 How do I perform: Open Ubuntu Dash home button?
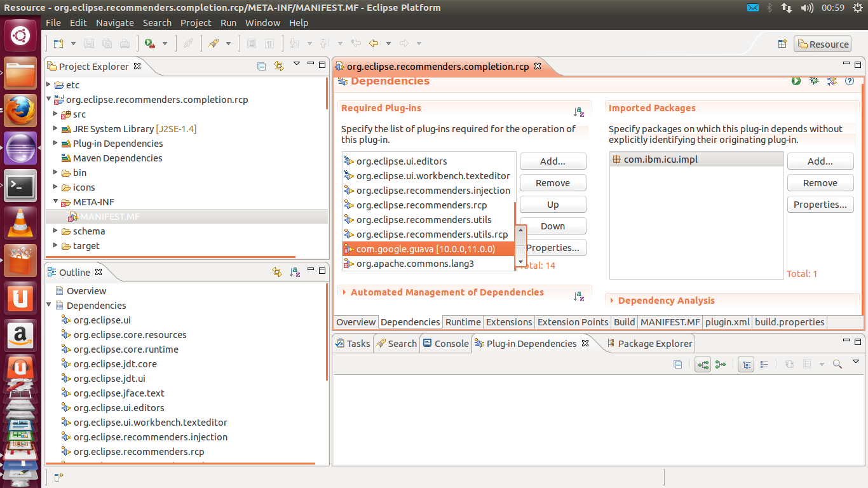20,36
